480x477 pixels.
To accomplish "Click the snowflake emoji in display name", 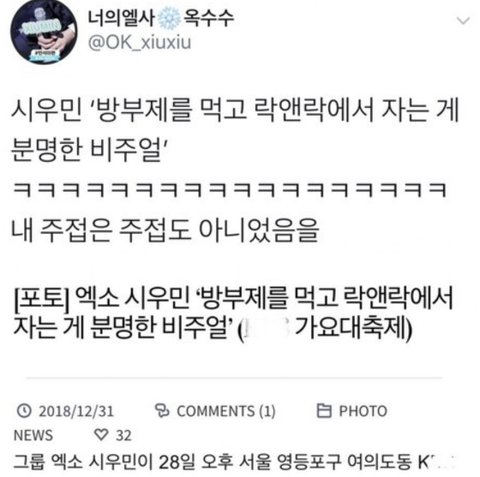I will coord(169,18).
